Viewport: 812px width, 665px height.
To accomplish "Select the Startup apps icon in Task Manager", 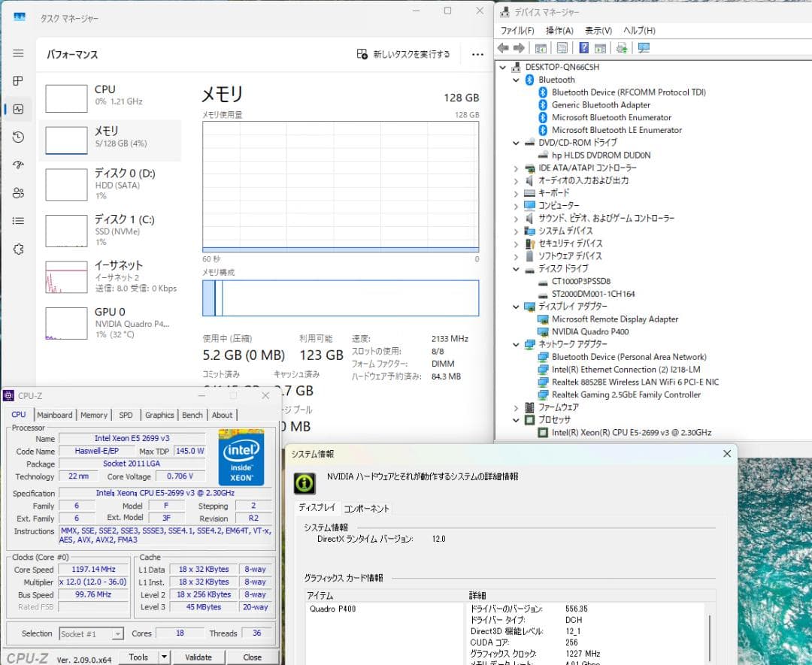I will (x=19, y=165).
